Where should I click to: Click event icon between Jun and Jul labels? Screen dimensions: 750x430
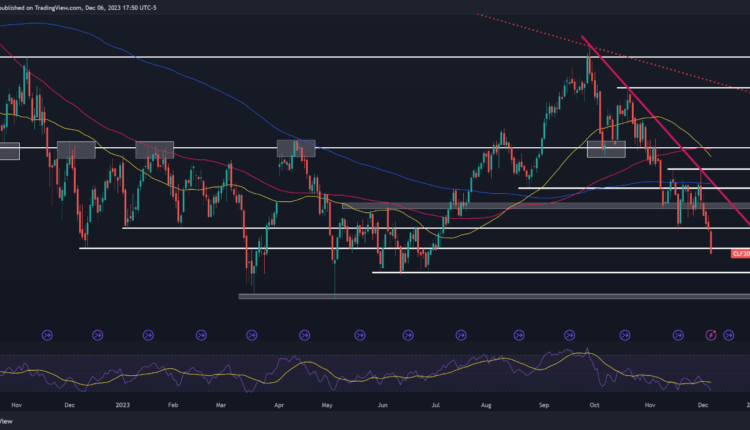(409, 334)
